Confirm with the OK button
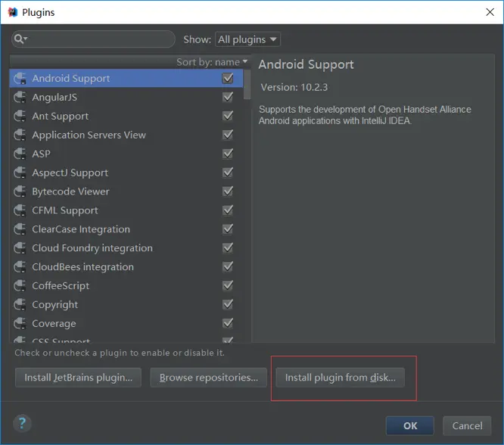 point(410,426)
